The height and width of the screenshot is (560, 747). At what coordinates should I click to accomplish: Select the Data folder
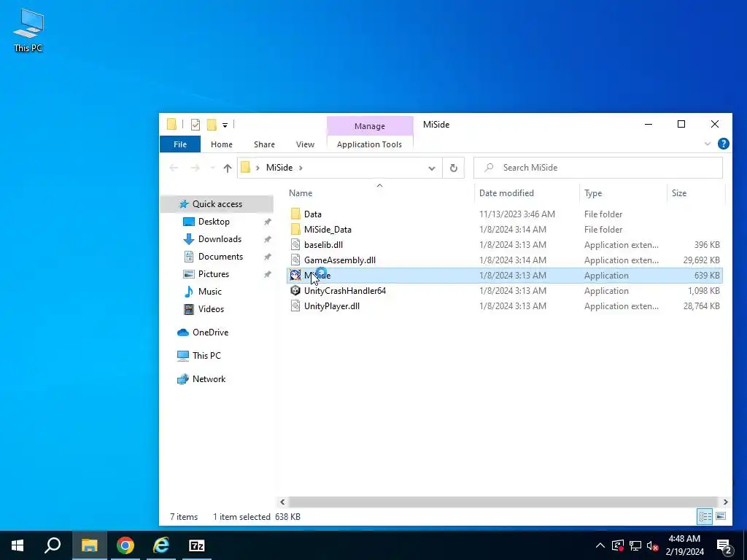coord(312,214)
